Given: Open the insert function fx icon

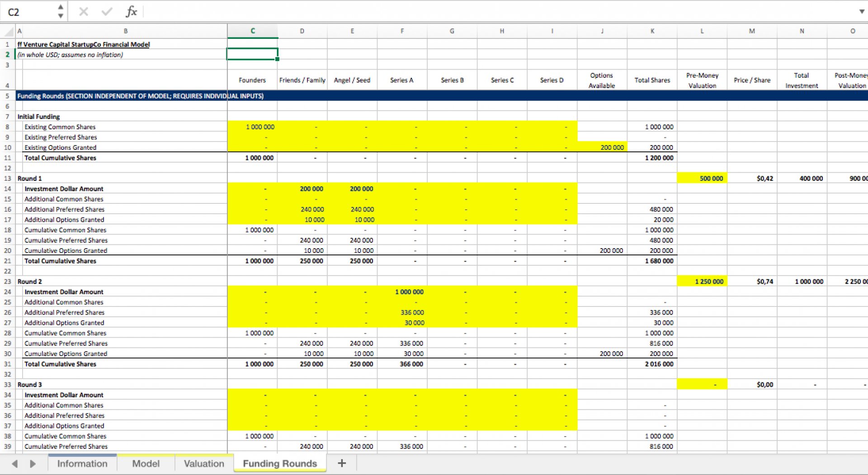Looking at the screenshot, I should click(131, 11).
